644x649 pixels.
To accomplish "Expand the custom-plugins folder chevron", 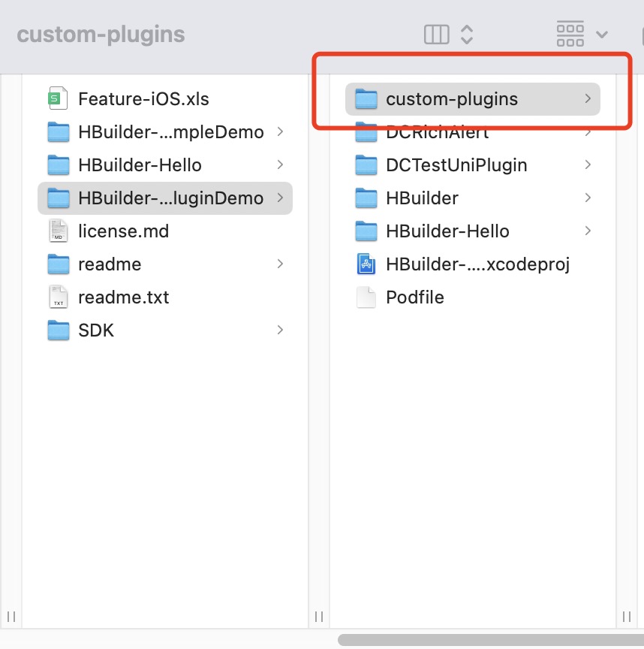I will click(588, 98).
